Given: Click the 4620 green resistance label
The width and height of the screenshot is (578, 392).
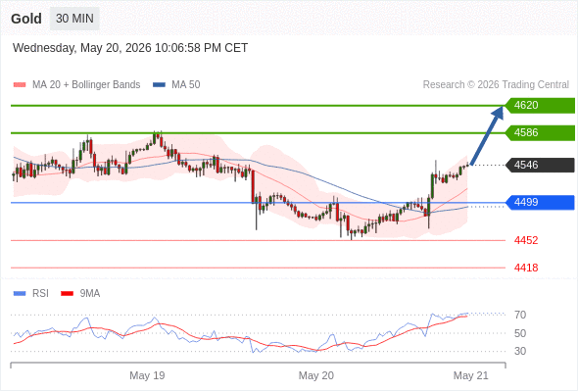Looking at the screenshot, I should (540, 106).
